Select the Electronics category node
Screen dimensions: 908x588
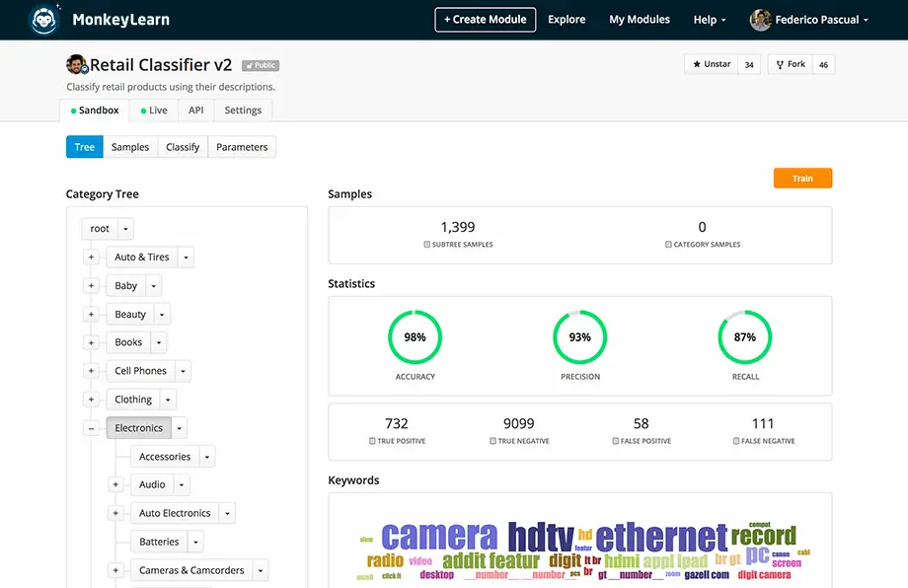(x=138, y=428)
